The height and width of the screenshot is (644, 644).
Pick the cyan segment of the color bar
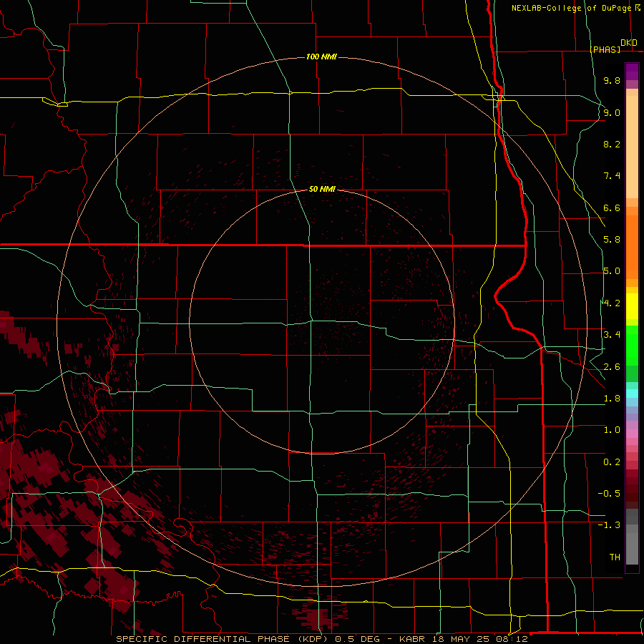tap(632, 393)
